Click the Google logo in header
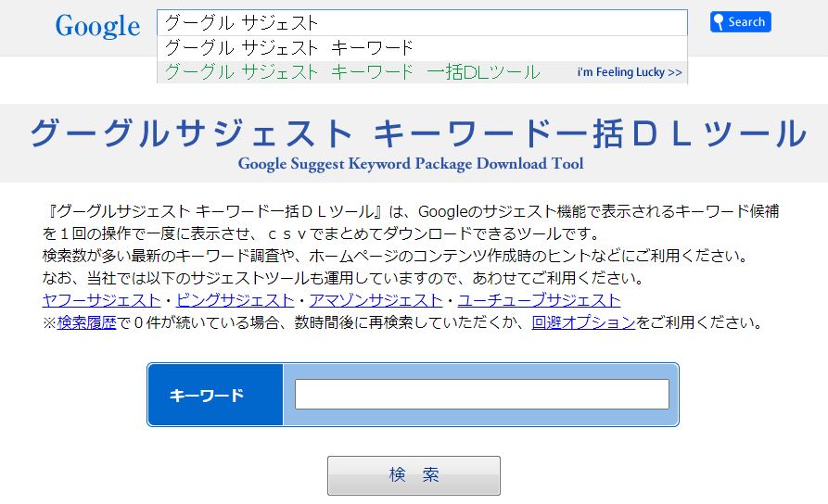 [97, 26]
